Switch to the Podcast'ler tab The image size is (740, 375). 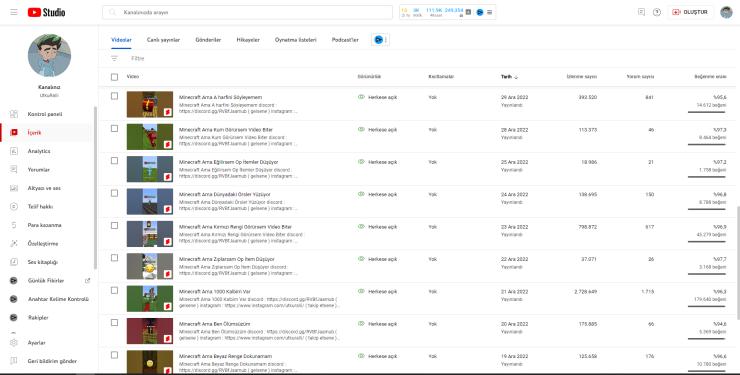[x=345, y=40]
